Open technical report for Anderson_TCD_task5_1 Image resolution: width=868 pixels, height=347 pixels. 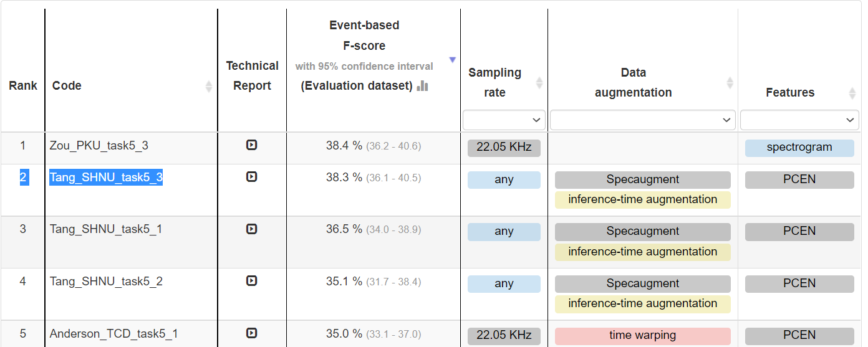pyautogui.click(x=251, y=333)
